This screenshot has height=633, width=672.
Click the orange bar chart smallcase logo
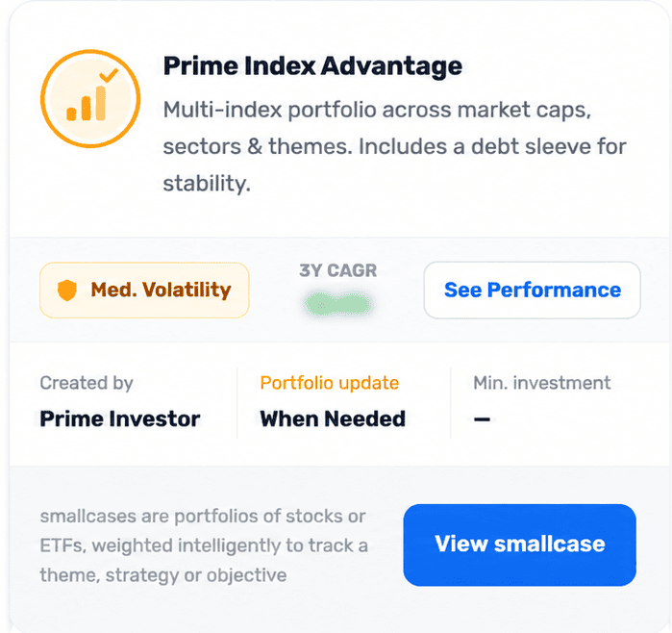[90, 99]
